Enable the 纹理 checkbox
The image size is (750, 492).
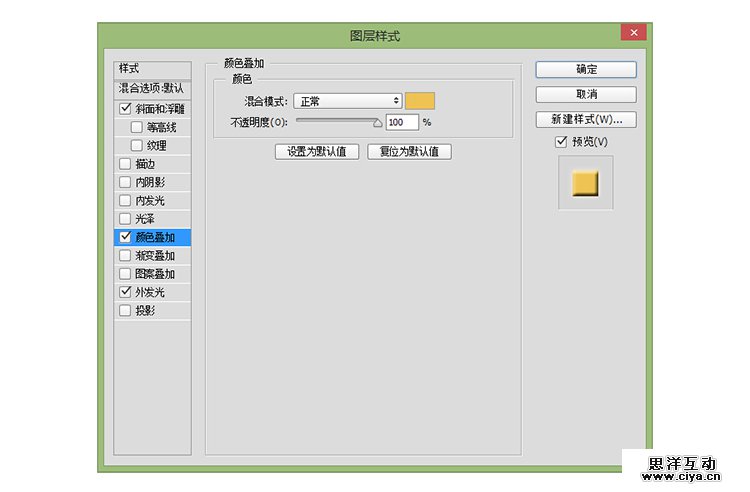[x=137, y=145]
